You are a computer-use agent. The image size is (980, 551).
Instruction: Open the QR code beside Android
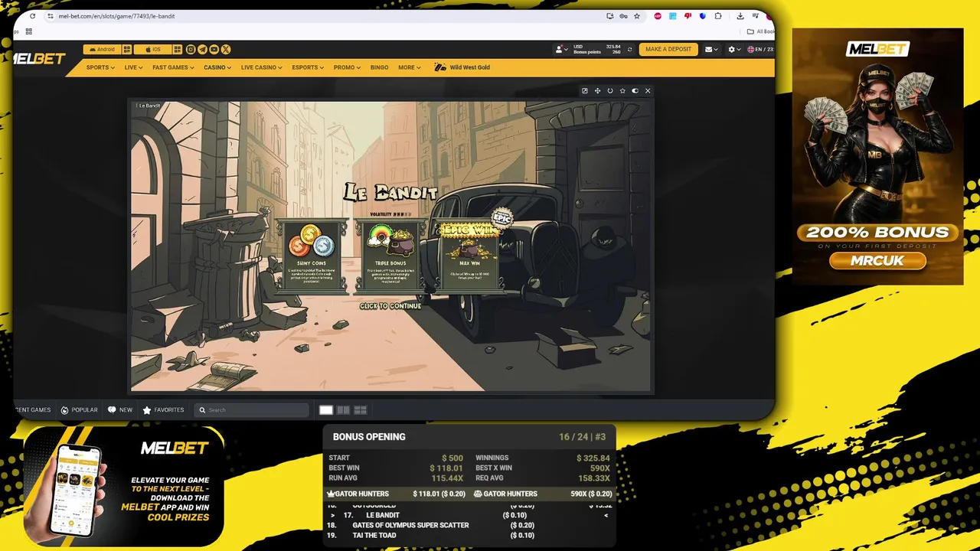127,49
